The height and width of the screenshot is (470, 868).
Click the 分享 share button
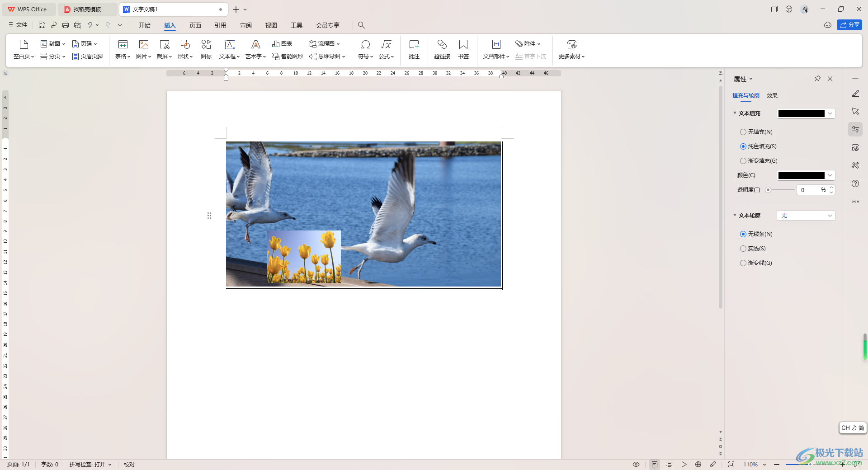[x=849, y=25]
